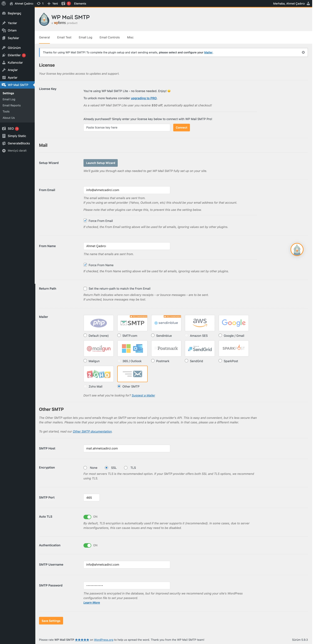Select TLS encryption radio button
This screenshot has height=644, width=318.
click(126, 467)
